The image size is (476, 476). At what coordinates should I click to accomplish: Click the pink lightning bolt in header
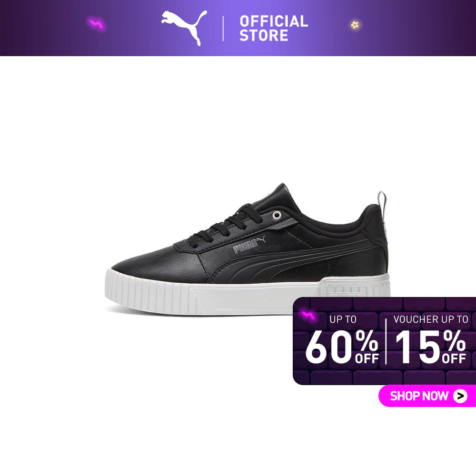pyautogui.click(x=97, y=24)
